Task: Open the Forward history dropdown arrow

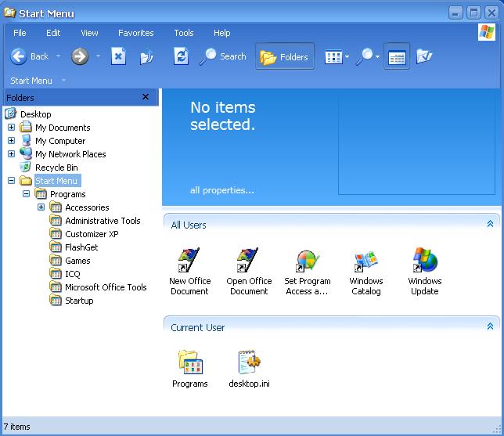Action: tap(98, 56)
